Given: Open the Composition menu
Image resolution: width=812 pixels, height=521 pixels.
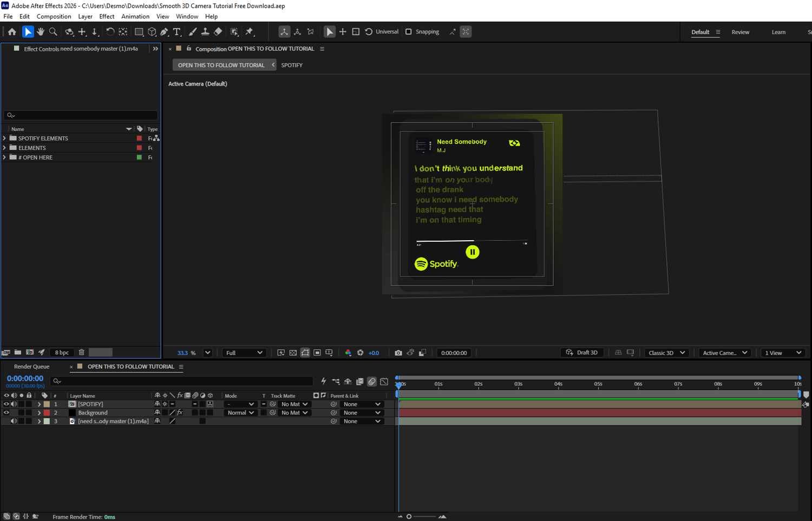Looking at the screenshot, I should 54,16.
